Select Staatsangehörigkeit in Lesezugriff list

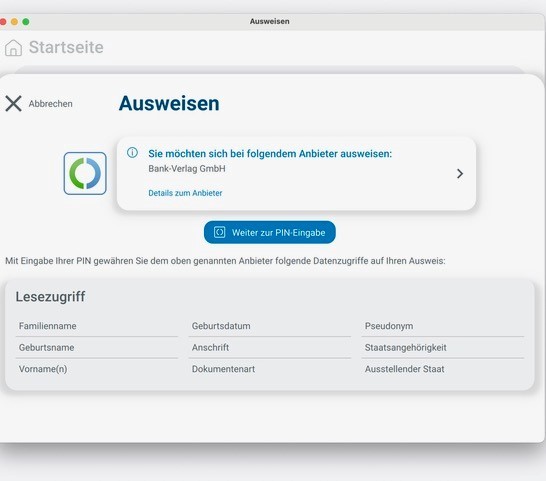pyautogui.click(x=443, y=347)
